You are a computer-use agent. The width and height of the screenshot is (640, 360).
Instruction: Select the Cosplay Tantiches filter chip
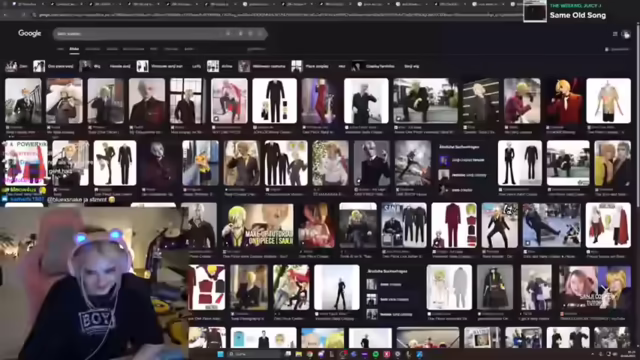click(374, 66)
